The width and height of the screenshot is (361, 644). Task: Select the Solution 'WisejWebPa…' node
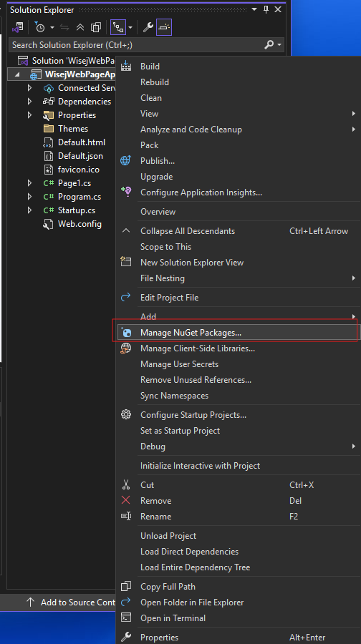pos(73,61)
